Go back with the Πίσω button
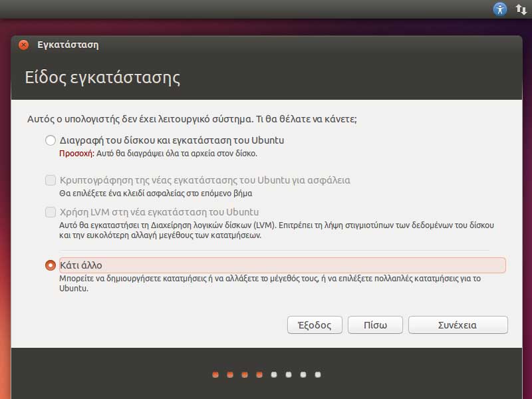532x399 pixels. (x=375, y=325)
